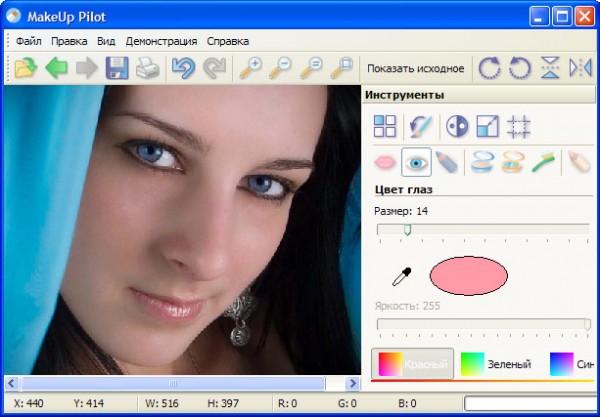The width and height of the screenshot is (600, 417).
Task: Click the Размер: 14 label
Action: pyautogui.click(x=401, y=211)
